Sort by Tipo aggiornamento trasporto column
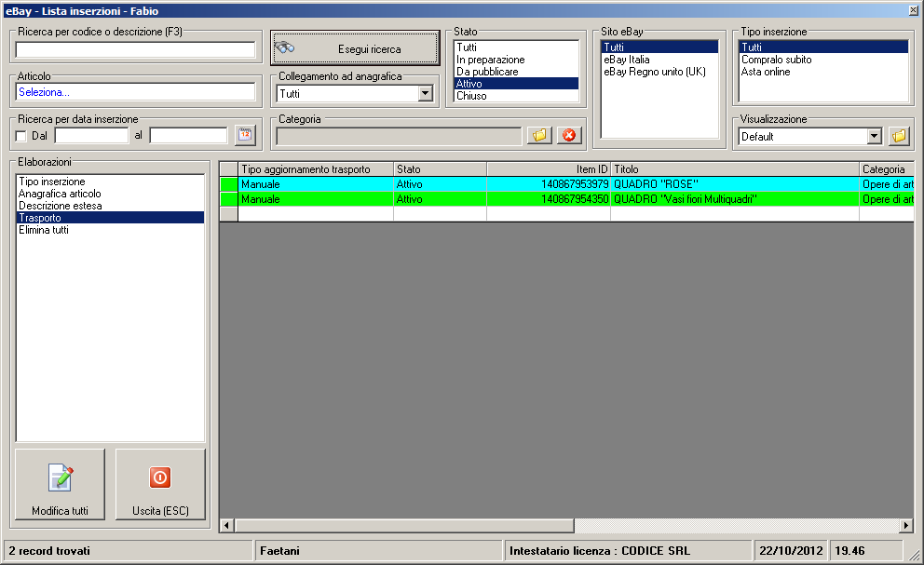This screenshot has width=924, height=565. (x=316, y=169)
